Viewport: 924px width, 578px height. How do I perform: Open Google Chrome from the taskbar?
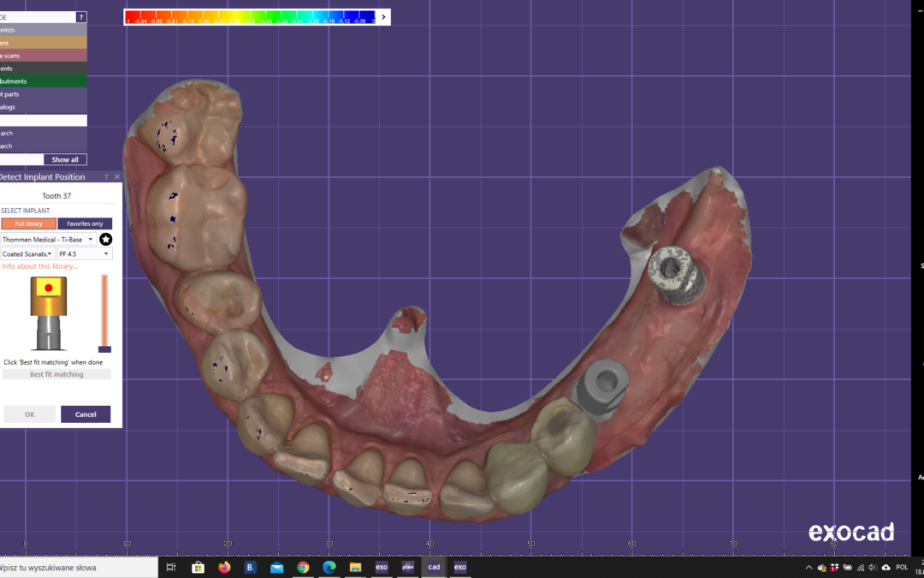pyautogui.click(x=303, y=567)
